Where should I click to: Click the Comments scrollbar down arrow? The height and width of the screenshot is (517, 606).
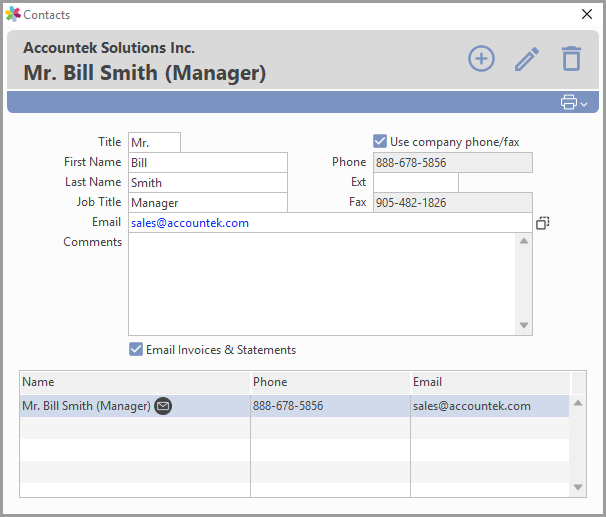pyautogui.click(x=524, y=325)
